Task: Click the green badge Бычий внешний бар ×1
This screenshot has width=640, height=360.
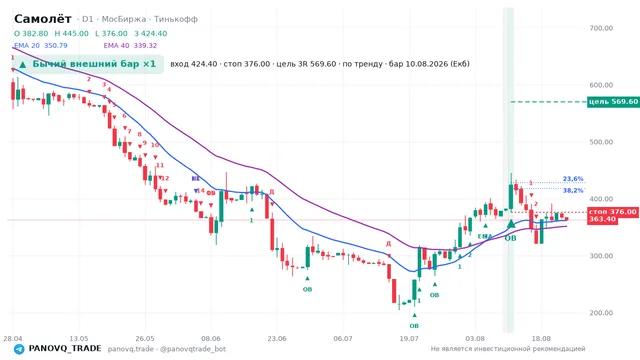Action: click(88, 64)
